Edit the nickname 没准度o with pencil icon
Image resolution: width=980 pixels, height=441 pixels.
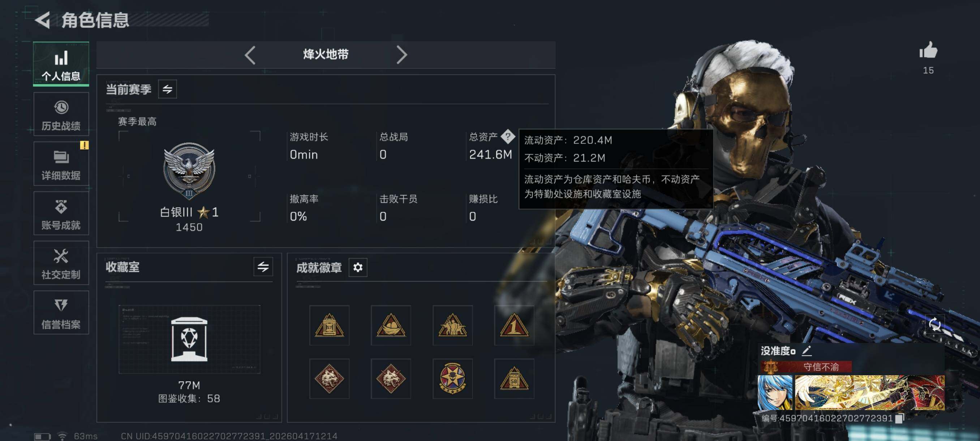click(807, 350)
